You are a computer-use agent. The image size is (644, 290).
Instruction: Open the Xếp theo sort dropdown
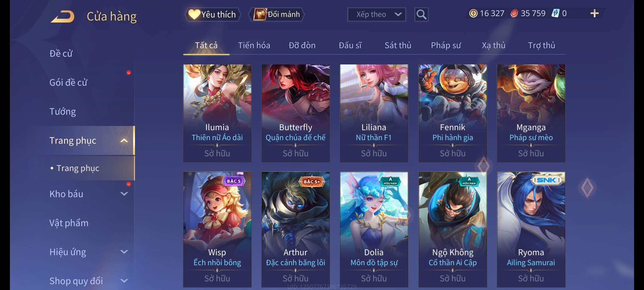[376, 15]
